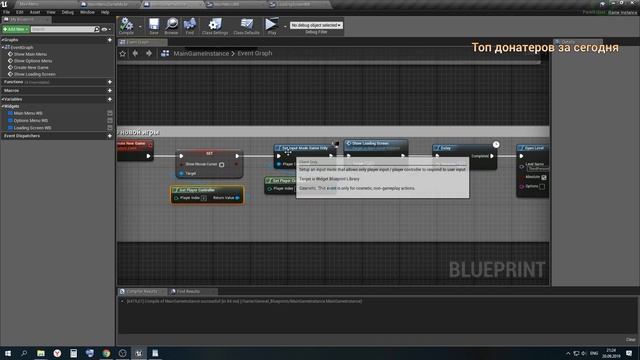The height and width of the screenshot is (360, 640).
Task: Open the Play options dropdown arrow
Action: click(x=285, y=27)
